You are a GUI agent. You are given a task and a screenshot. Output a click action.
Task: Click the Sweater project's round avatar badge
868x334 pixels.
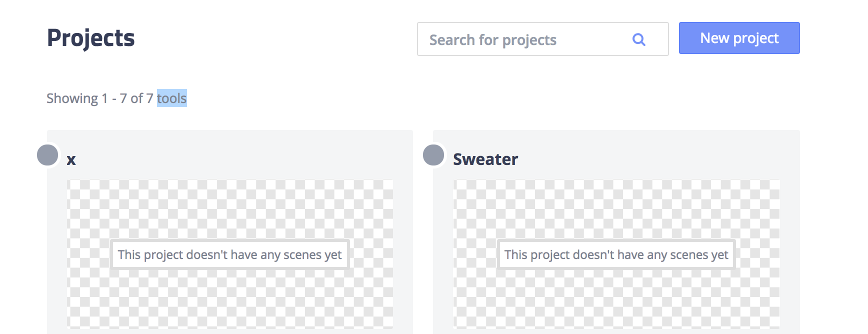click(433, 155)
